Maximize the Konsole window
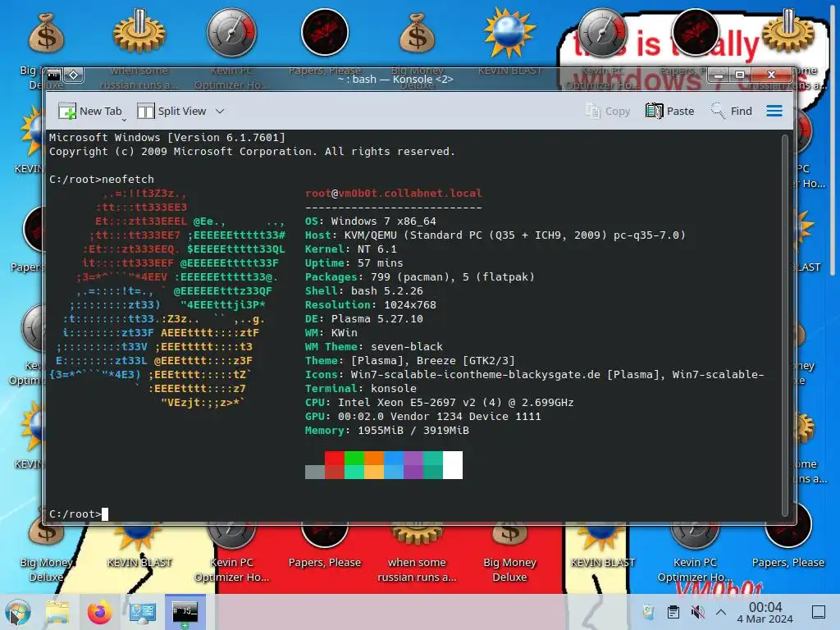Viewport: 840px width, 630px height. pyautogui.click(x=740, y=75)
